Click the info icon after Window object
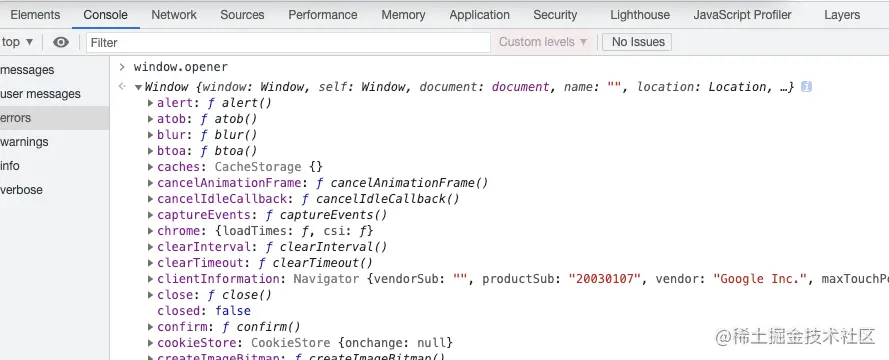 pyautogui.click(x=806, y=87)
